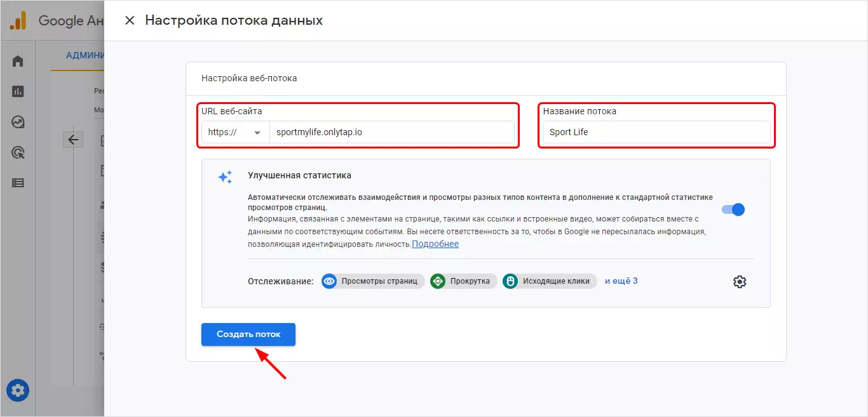This screenshot has height=417, width=868.
Task: Click the website URL input field
Action: pos(391,133)
